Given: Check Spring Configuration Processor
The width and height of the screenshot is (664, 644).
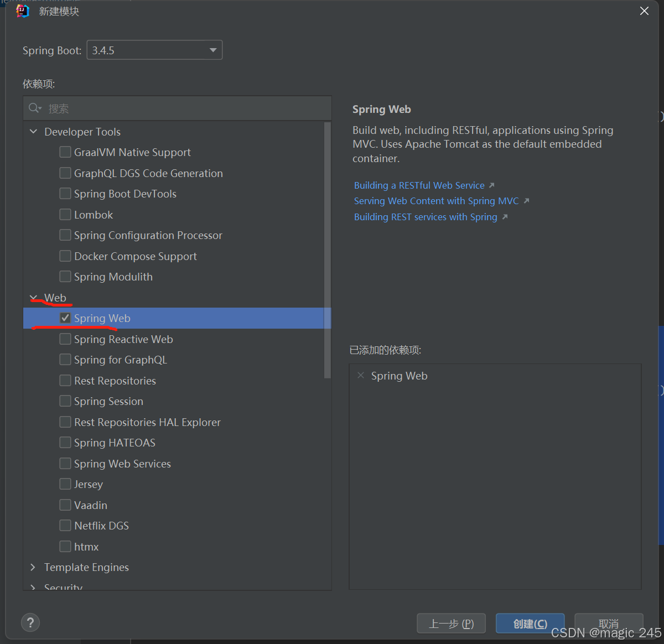Looking at the screenshot, I should click(x=65, y=235).
